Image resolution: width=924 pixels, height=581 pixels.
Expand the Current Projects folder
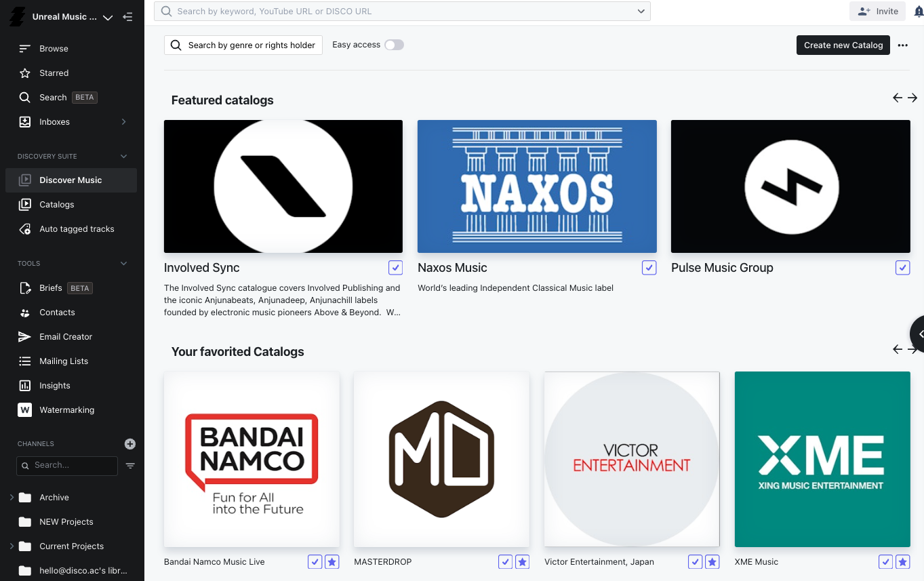[x=12, y=546]
